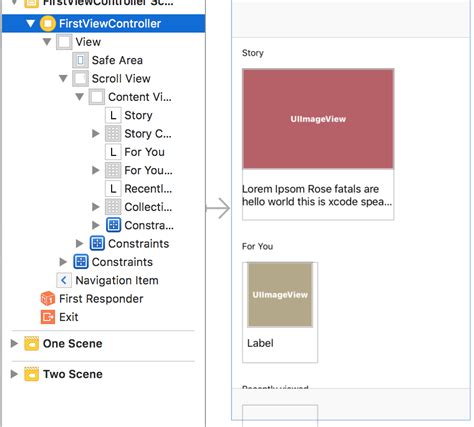Collapse the Scroll View tree node
The height and width of the screenshot is (427, 474).
pos(63,79)
